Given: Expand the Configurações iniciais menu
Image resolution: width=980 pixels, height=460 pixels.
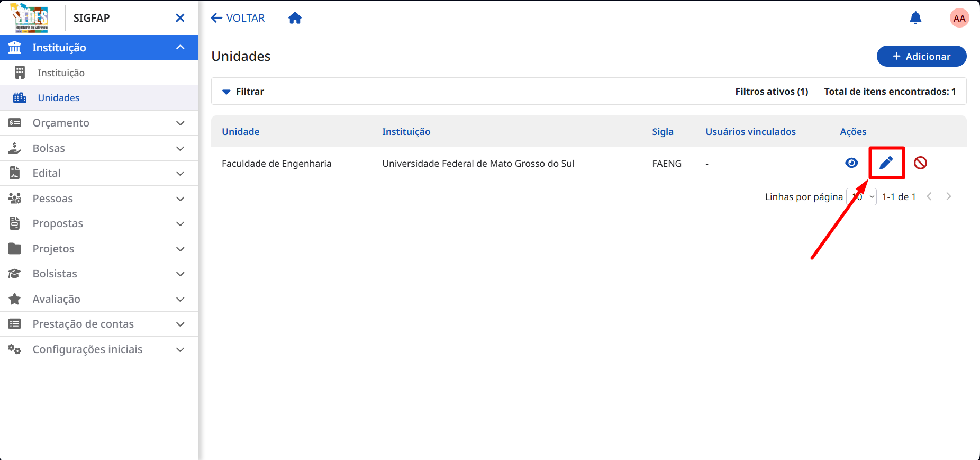Looking at the screenshot, I should (99, 349).
